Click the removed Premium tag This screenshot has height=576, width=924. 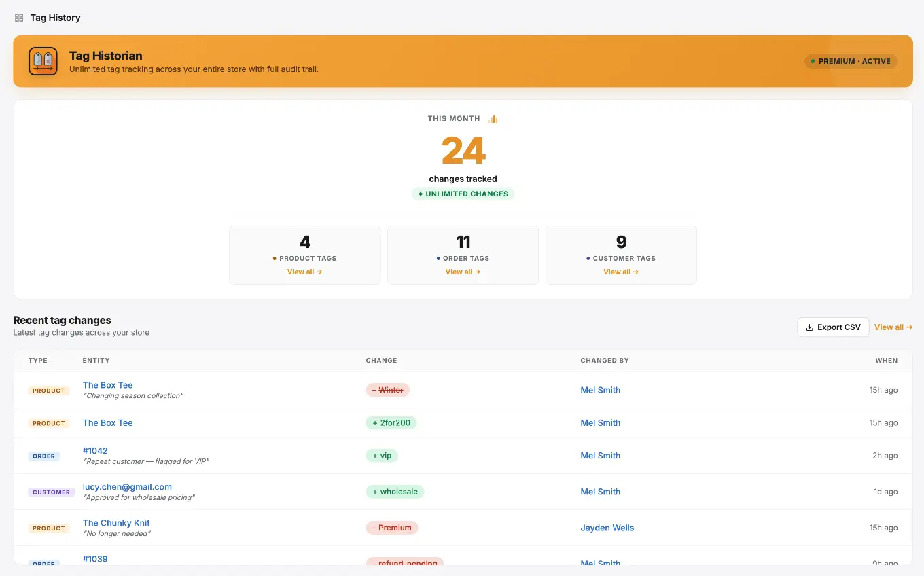(392, 528)
